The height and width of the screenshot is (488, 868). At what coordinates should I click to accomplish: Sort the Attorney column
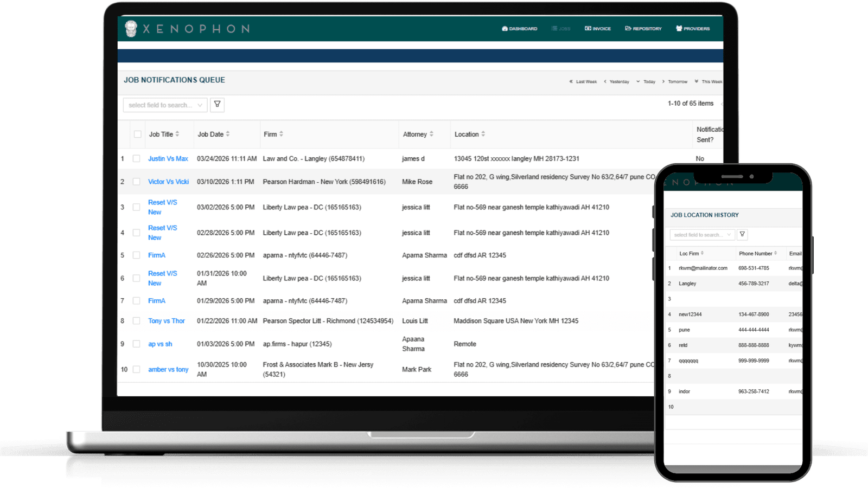431,134
